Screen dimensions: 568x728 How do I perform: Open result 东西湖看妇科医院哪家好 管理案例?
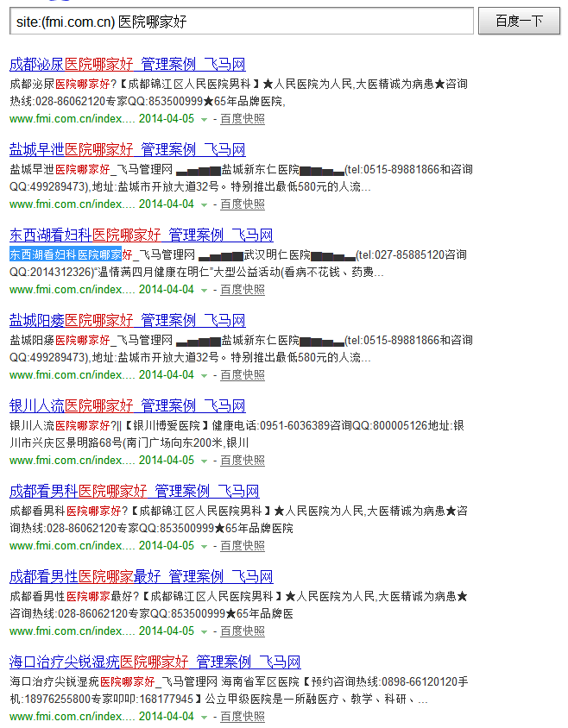(142, 235)
